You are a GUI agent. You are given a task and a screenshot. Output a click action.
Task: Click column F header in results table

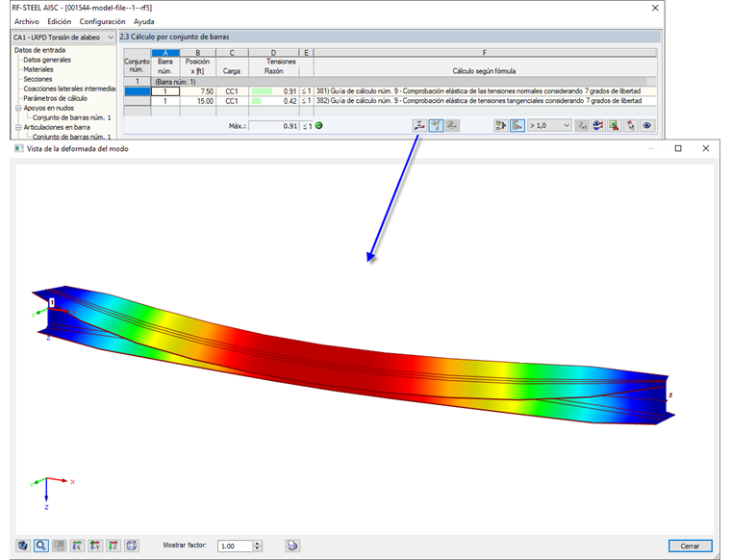point(485,53)
